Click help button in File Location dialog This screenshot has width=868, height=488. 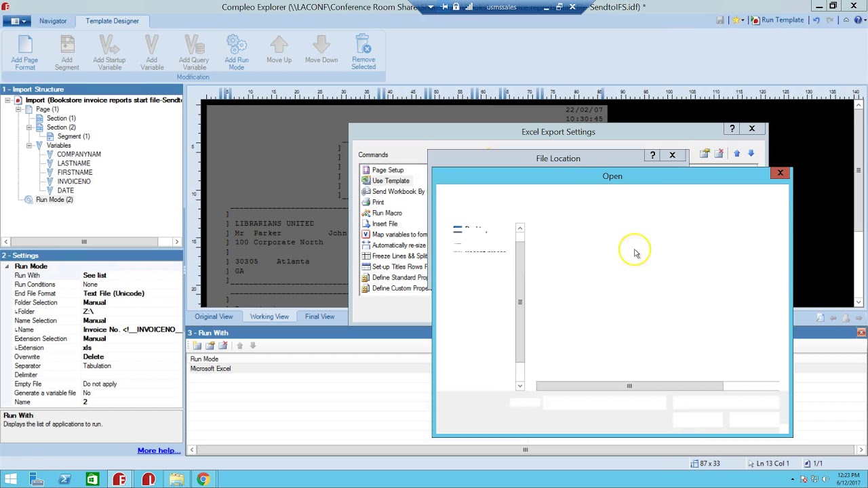[x=652, y=156]
